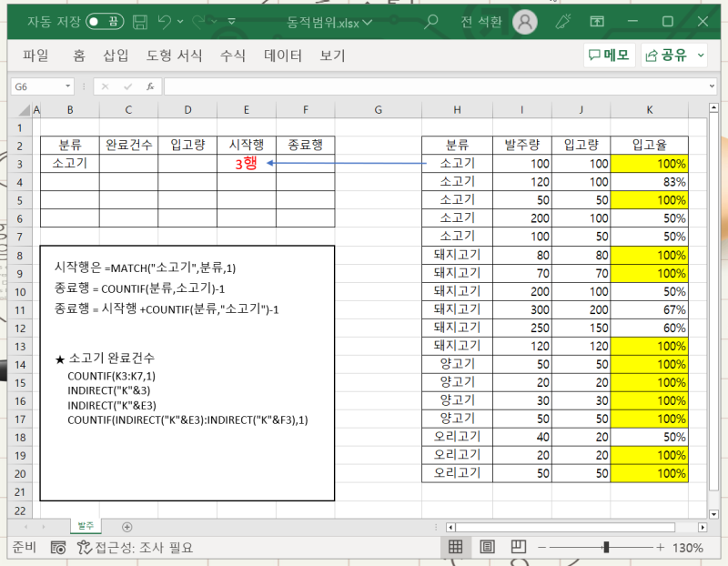Click the 300 value in row 11
The height and width of the screenshot is (566, 728).
(521, 309)
